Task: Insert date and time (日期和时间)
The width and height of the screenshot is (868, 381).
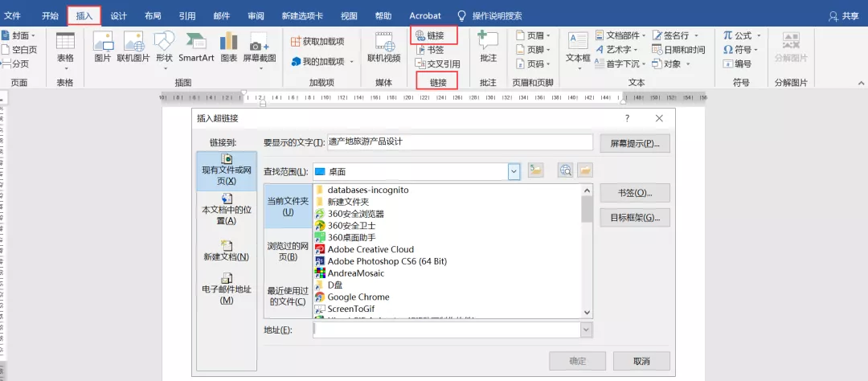Action: (x=678, y=50)
